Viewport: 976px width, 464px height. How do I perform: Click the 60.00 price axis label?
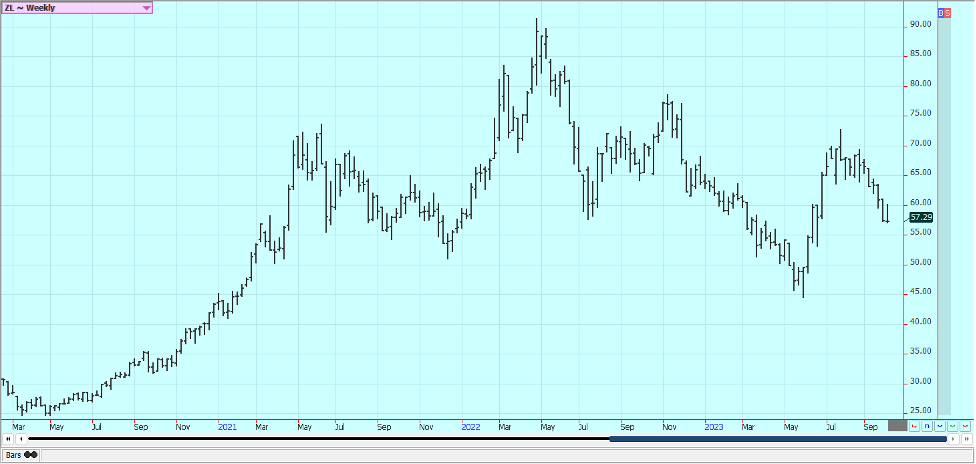point(921,202)
